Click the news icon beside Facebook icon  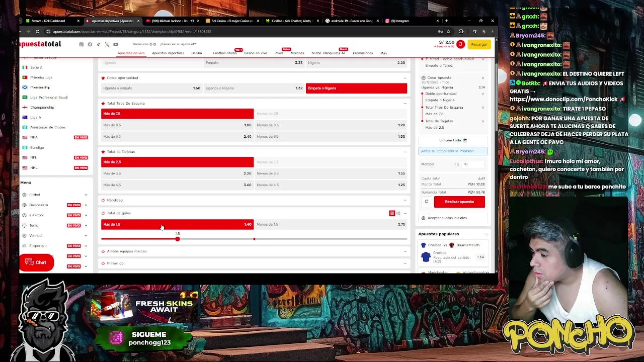(81, 44)
